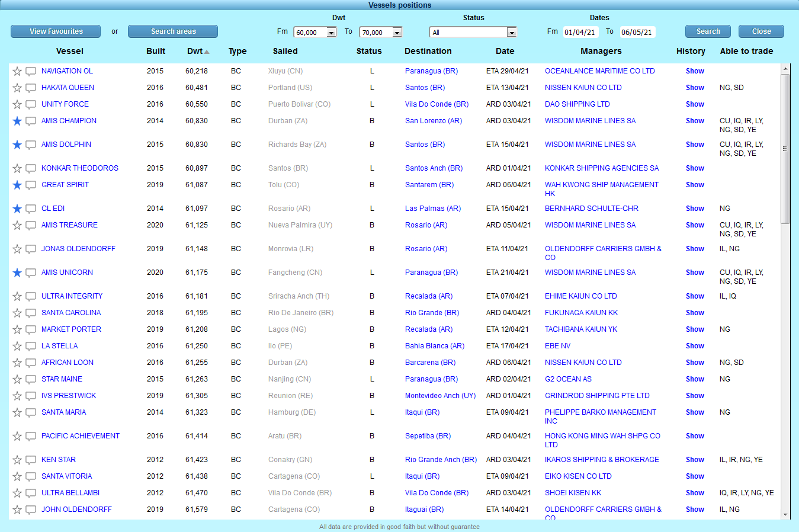Screen dimensions: 799x532
Task: Open GRINDROD SHIPPING PTE LTD manager link
Action: (597, 396)
